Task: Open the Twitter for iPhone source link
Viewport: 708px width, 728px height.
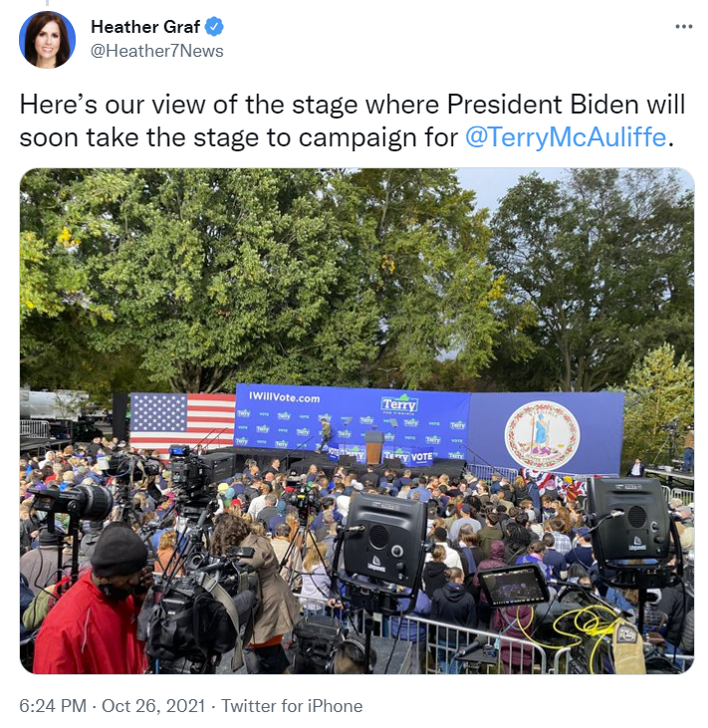Action: (x=292, y=706)
